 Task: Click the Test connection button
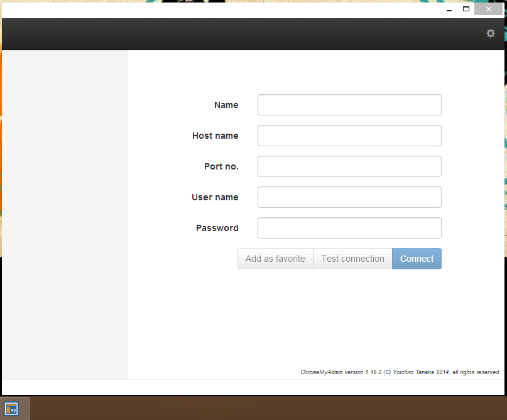coord(352,259)
